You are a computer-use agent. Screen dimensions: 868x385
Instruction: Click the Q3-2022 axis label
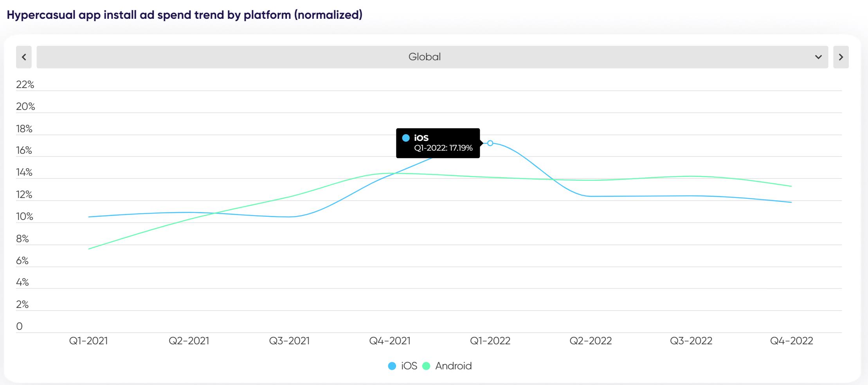click(x=691, y=341)
